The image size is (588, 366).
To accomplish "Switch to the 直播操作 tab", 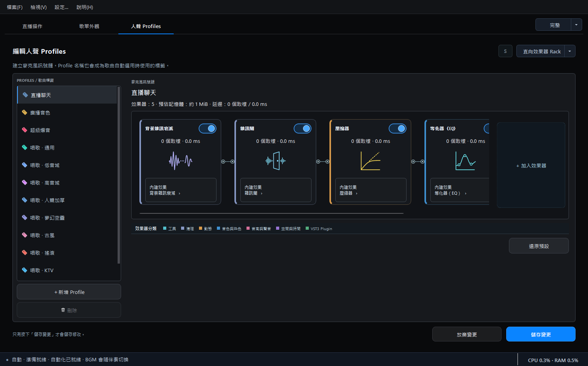I will click(x=32, y=26).
